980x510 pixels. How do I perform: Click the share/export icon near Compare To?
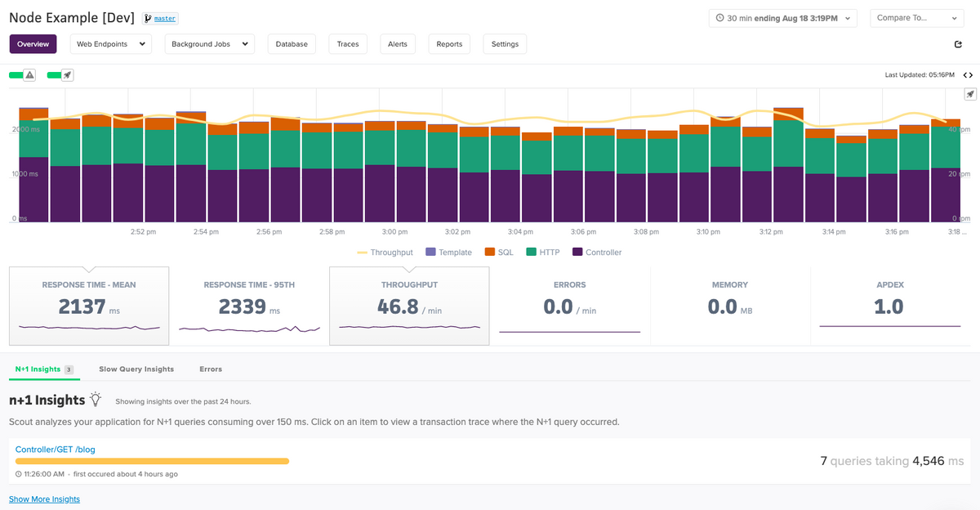[x=957, y=44]
